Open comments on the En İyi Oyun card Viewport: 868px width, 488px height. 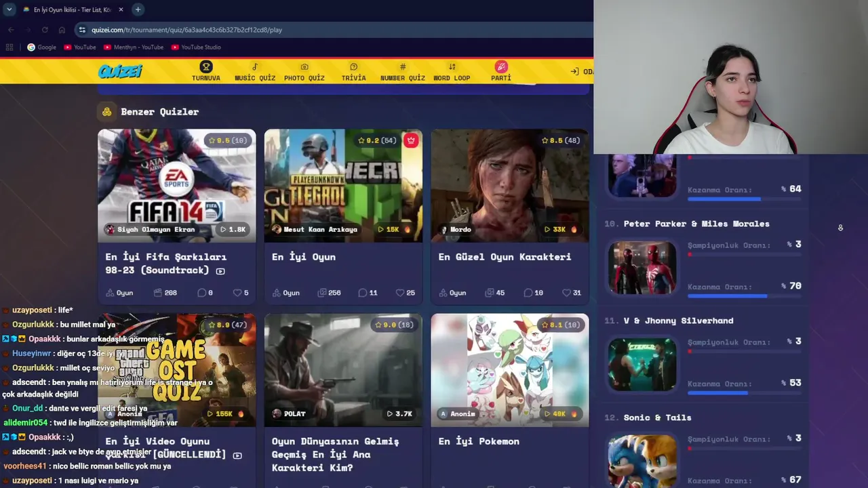click(x=363, y=293)
